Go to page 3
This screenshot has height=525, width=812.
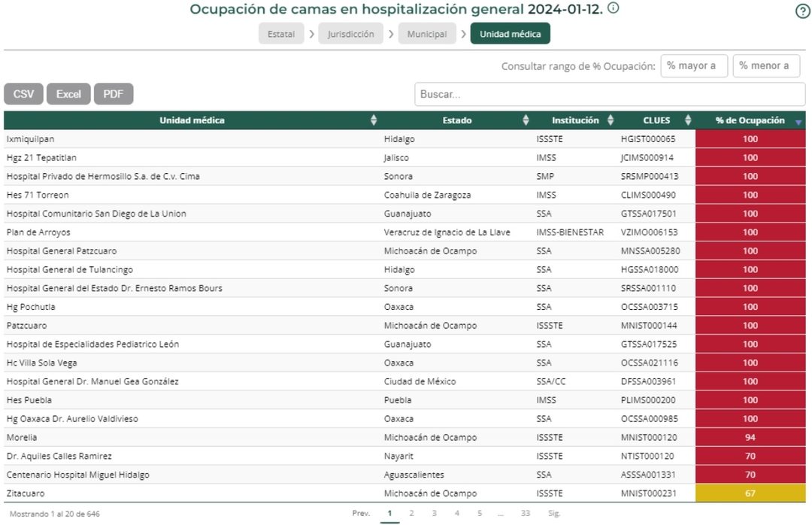point(434,513)
